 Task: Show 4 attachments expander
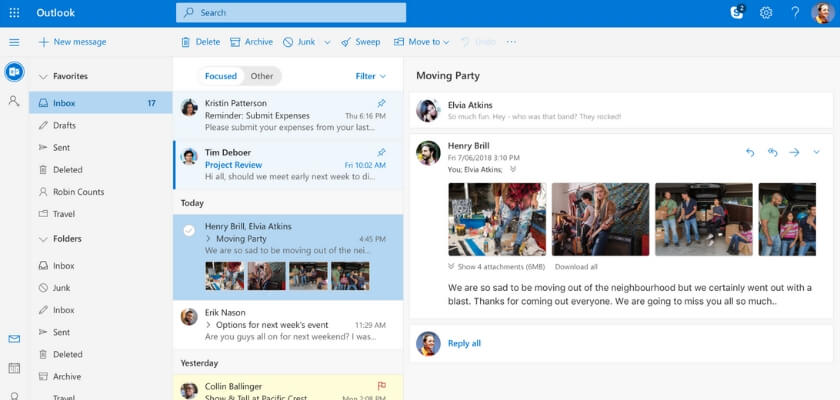click(x=497, y=267)
